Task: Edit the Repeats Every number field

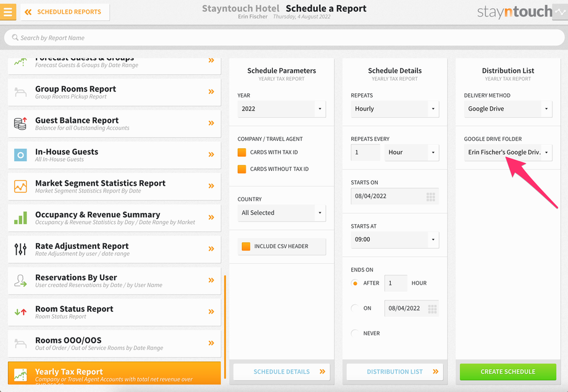Action: pyautogui.click(x=365, y=152)
